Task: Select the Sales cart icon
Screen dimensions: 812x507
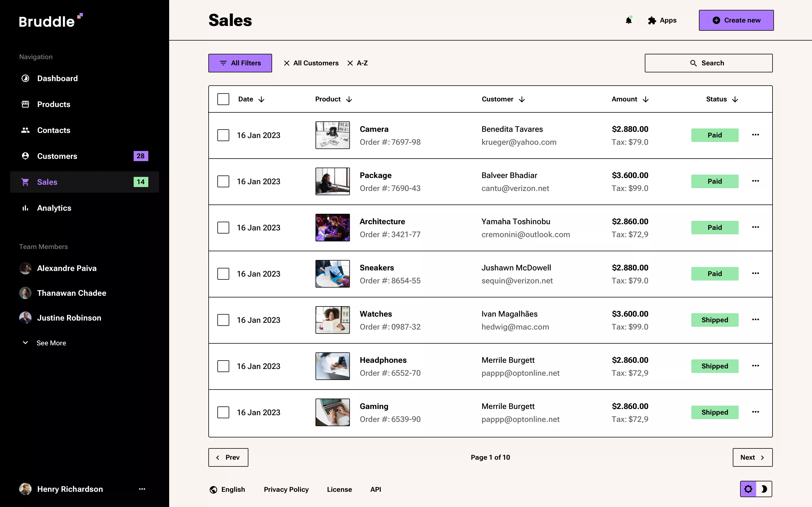Action: (x=25, y=182)
